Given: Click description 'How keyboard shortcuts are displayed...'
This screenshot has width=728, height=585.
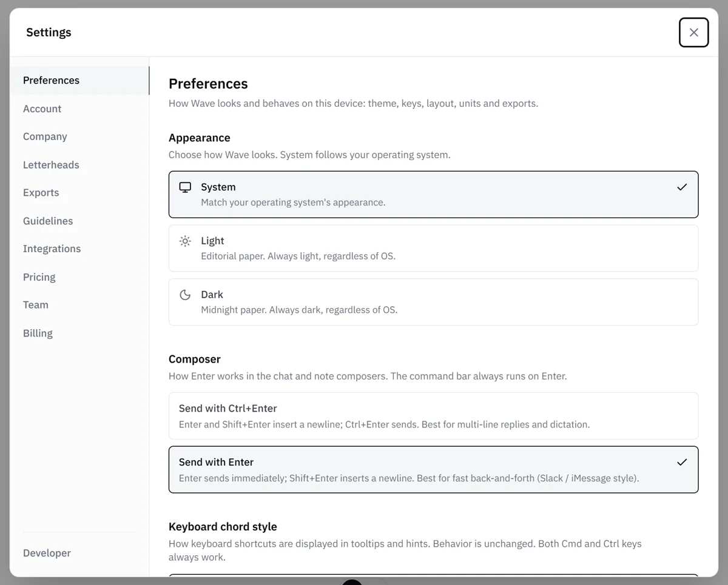Looking at the screenshot, I should [405, 550].
